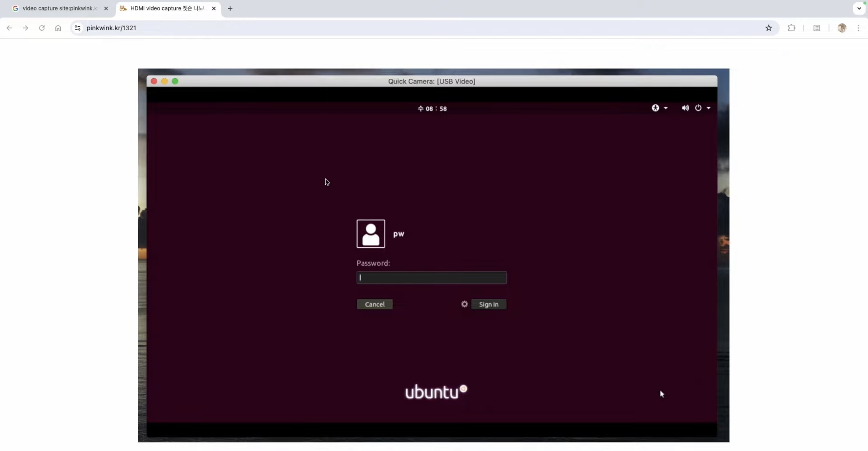Reload the pinkwink.kr page
Viewport: 868px width, 451px height.
point(42,28)
